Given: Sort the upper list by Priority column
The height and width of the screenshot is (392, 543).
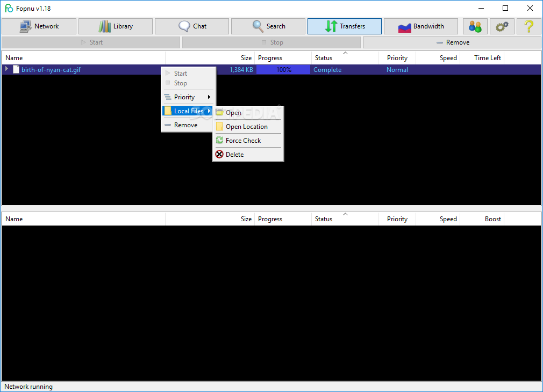Looking at the screenshot, I should coord(397,58).
